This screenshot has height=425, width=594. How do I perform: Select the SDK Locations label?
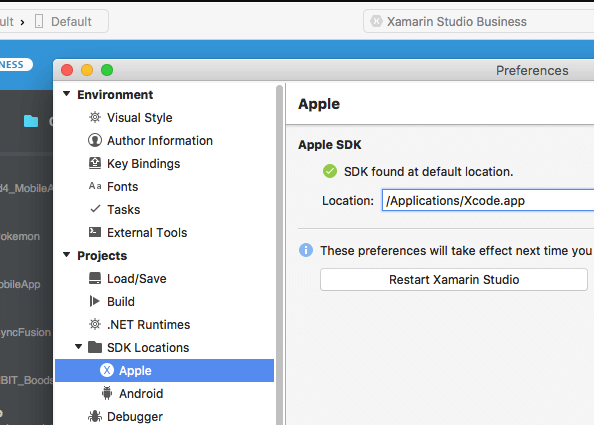[x=148, y=347]
